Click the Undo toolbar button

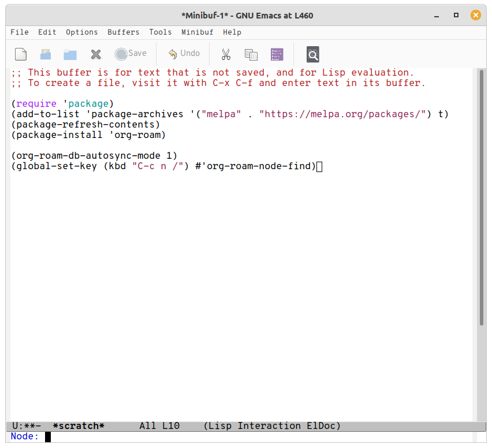point(184,54)
